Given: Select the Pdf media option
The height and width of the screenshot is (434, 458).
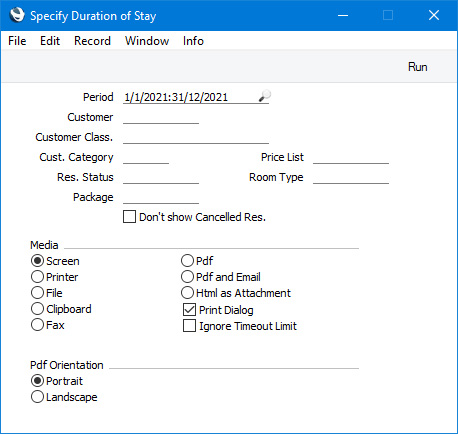Looking at the screenshot, I should pyautogui.click(x=187, y=261).
